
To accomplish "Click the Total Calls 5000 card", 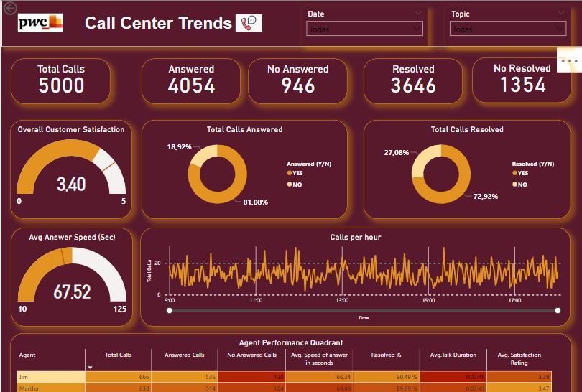I will [61, 78].
